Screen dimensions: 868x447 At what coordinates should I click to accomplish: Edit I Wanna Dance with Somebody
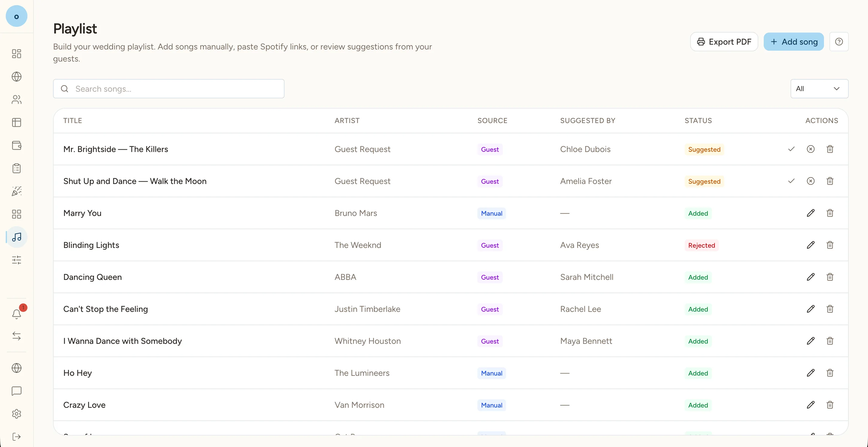(x=810, y=341)
